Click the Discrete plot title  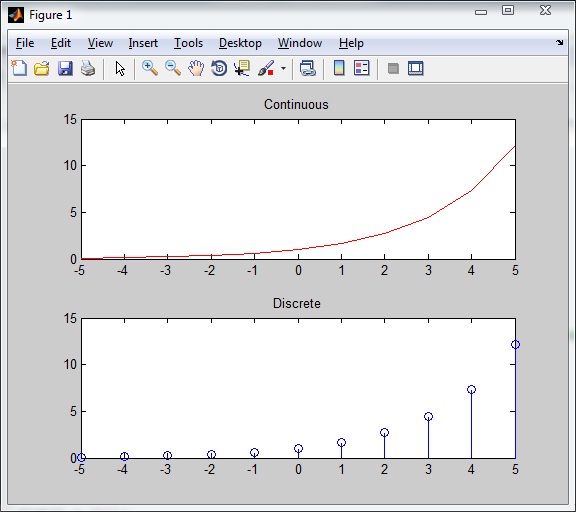[x=296, y=303]
